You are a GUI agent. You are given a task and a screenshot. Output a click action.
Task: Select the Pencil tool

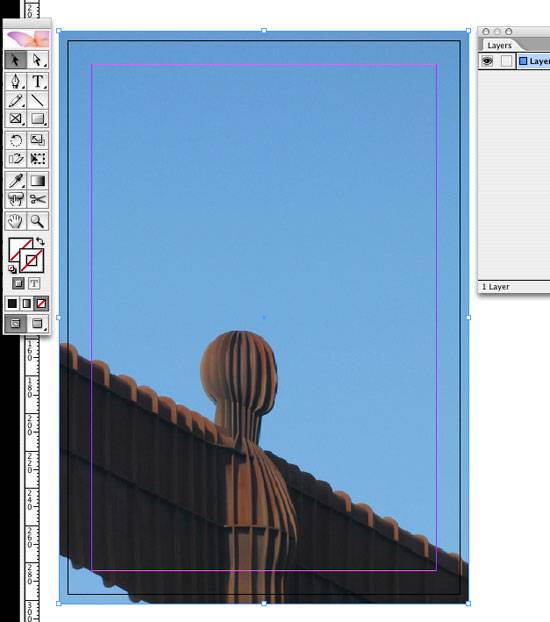tap(15, 100)
